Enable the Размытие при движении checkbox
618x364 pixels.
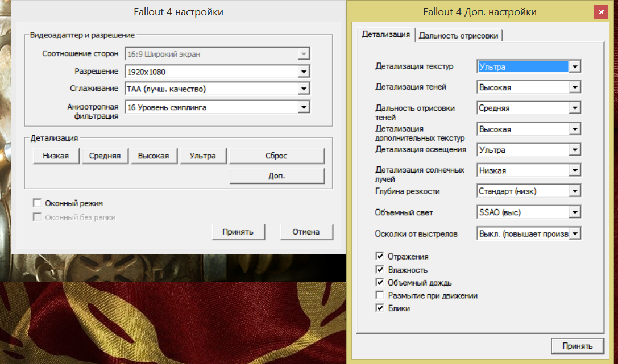380,295
